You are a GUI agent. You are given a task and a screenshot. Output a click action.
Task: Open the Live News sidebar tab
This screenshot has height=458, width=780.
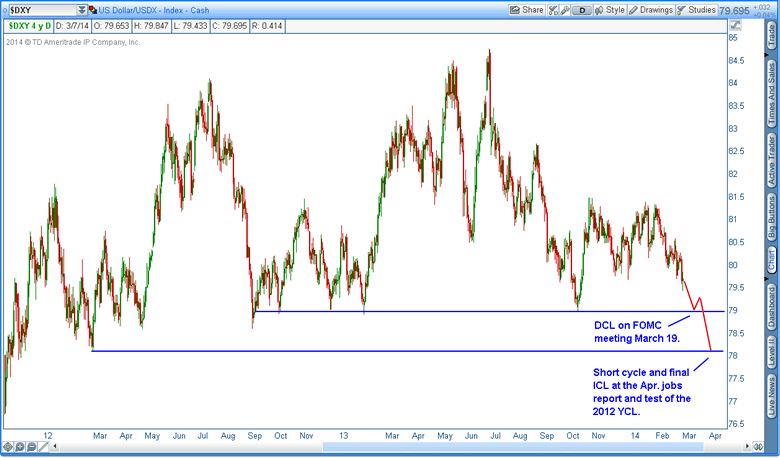pos(771,396)
